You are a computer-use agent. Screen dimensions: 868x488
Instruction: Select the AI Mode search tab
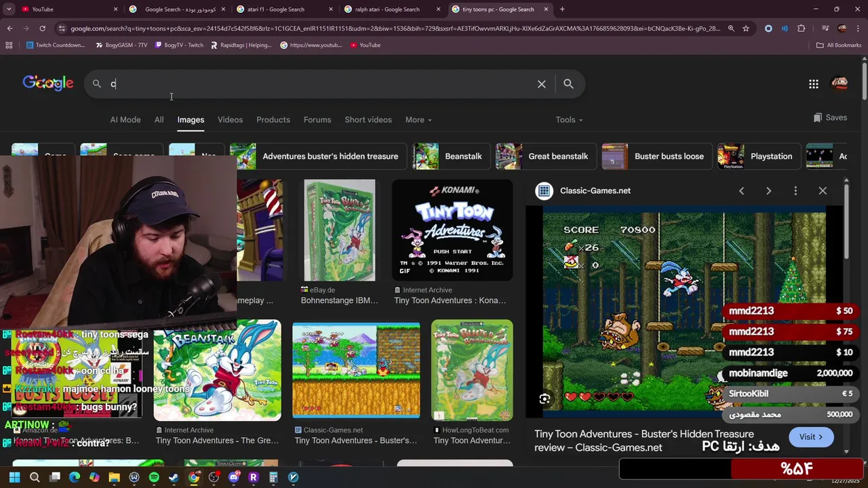pyautogui.click(x=125, y=120)
